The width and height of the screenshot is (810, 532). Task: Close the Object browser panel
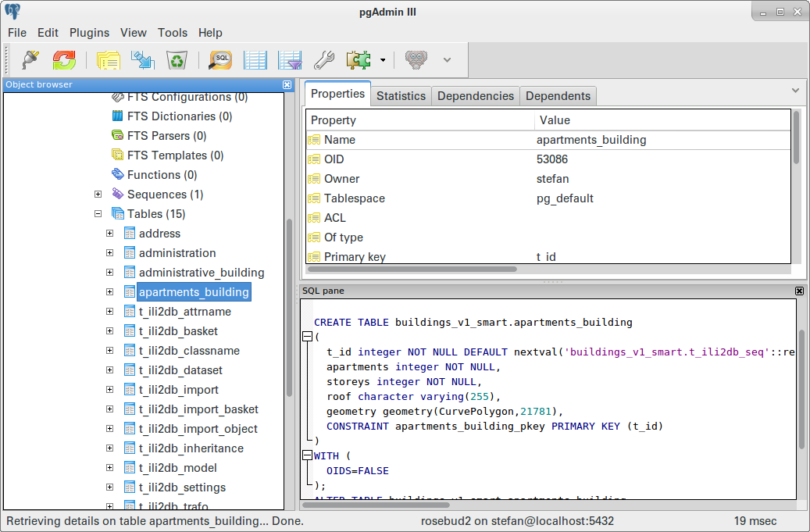(287, 84)
